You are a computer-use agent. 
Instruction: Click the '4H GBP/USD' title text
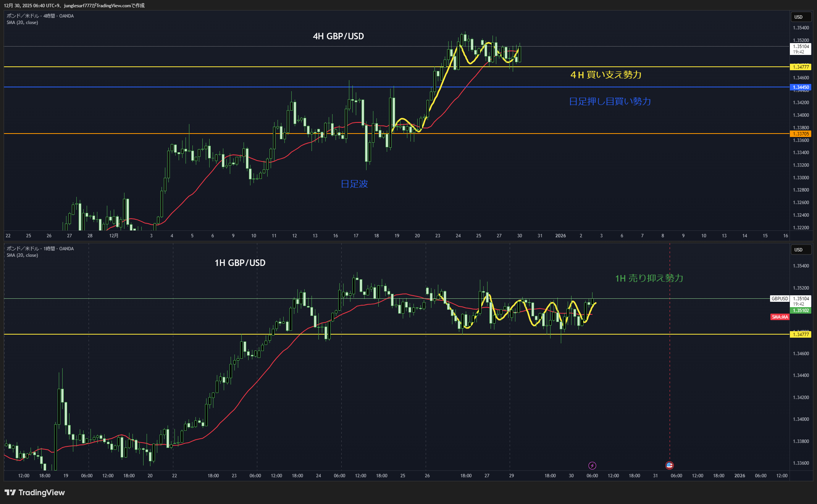point(338,36)
